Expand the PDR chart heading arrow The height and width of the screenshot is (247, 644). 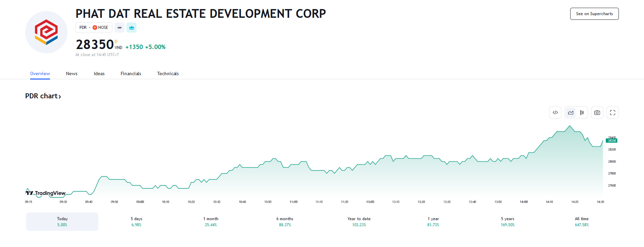[x=60, y=97]
